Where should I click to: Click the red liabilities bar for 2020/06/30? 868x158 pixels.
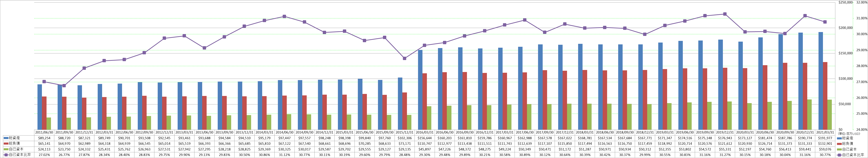click(765, 97)
